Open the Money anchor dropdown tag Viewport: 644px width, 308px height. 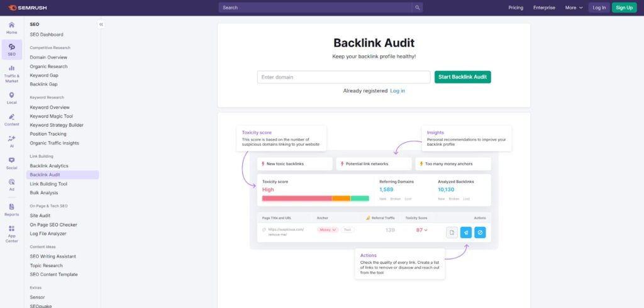coord(327,230)
